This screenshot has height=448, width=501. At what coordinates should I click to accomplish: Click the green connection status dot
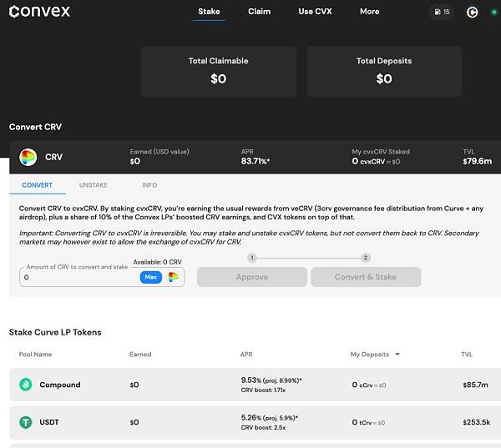tap(493, 13)
